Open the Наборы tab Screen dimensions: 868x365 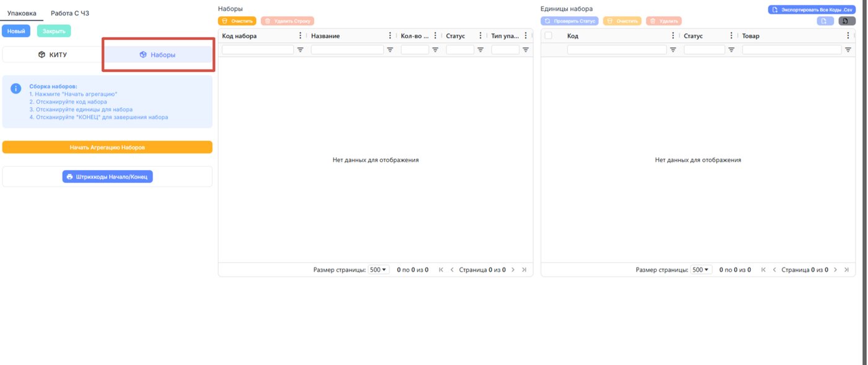(x=157, y=55)
